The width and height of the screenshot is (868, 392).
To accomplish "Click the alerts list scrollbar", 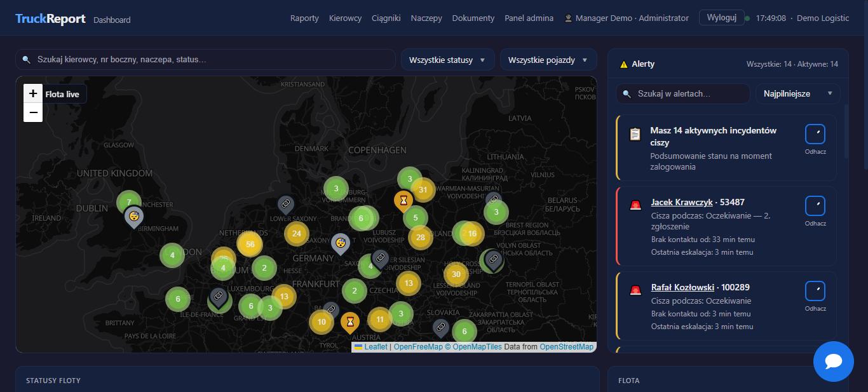I will click(x=846, y=132).
